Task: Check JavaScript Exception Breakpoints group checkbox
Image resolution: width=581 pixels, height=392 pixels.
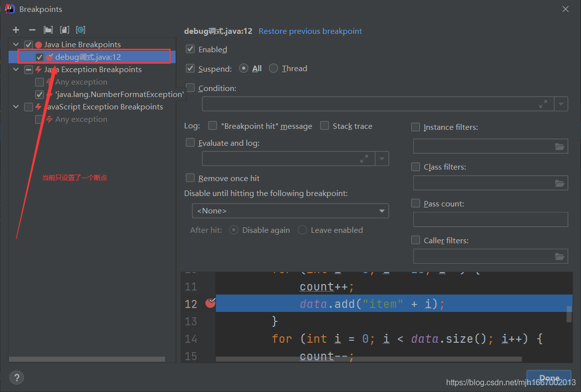Action: pyautogui.click(x=28, y=107)
